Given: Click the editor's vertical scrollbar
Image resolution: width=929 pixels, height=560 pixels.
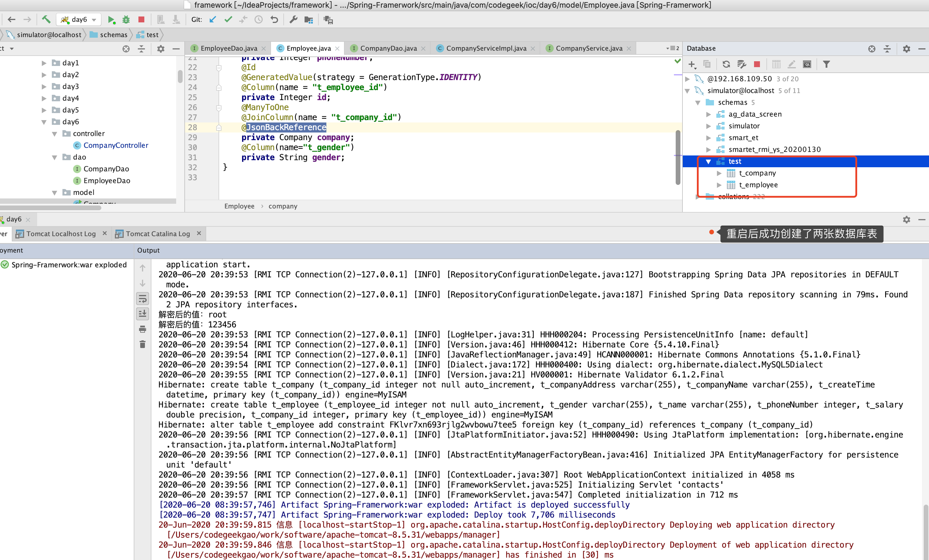Looking at the screenshot, I should [x=677, y=158].
